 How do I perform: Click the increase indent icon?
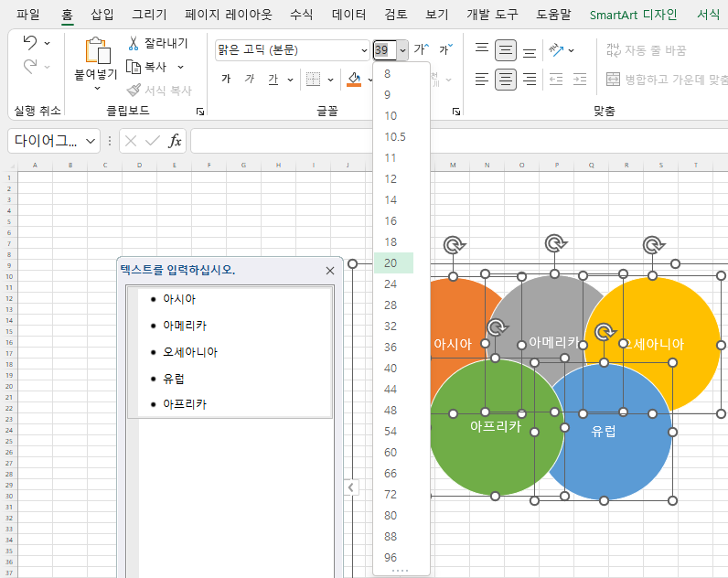coord(580,80)
